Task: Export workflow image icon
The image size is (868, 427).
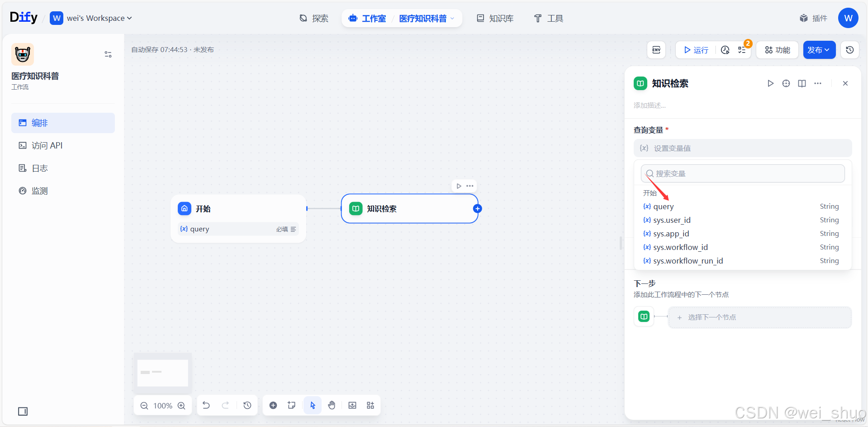Action: coord(352,405)
